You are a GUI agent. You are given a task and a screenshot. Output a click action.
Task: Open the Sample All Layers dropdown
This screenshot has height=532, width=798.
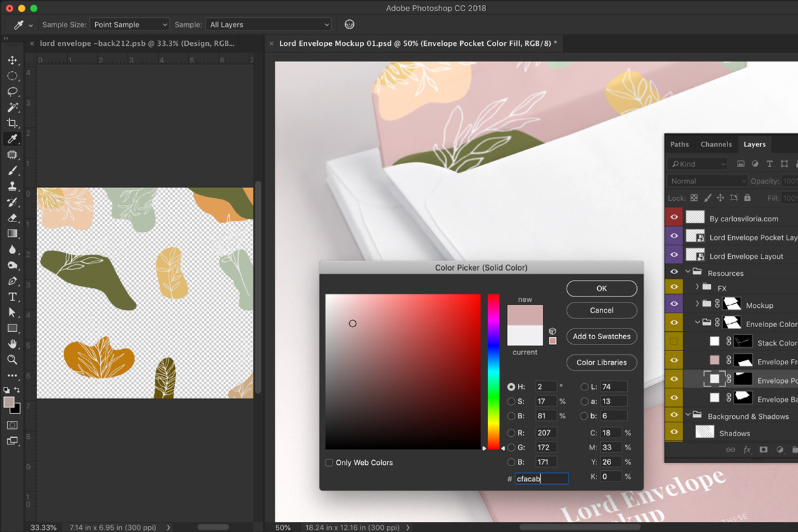269,25
